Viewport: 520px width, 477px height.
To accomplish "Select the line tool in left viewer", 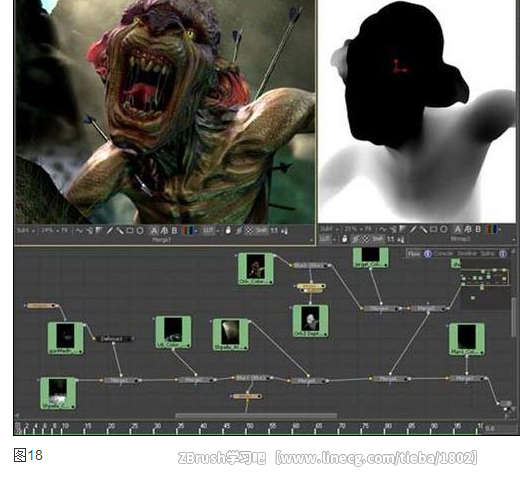I will (110, 231).
